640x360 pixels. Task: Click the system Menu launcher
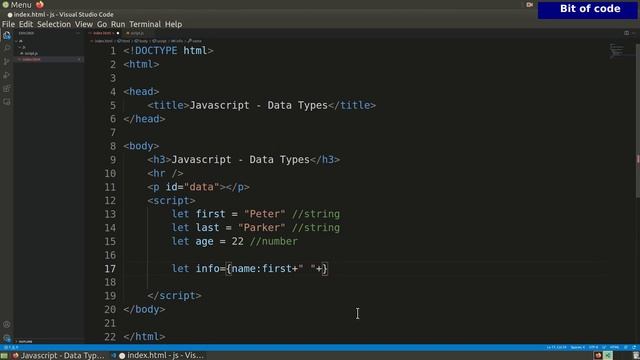[x=17, y=5]
